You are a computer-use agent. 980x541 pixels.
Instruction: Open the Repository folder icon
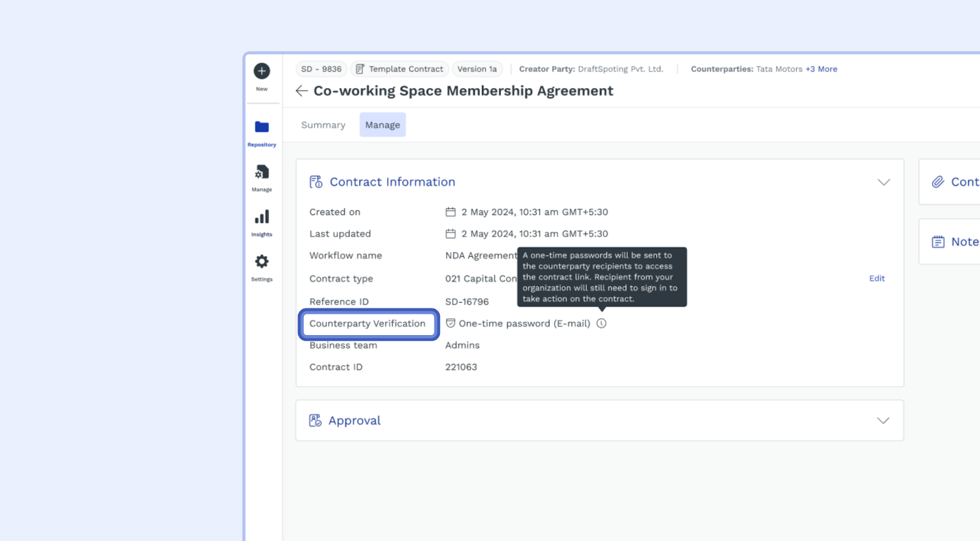tap(262, 127)
